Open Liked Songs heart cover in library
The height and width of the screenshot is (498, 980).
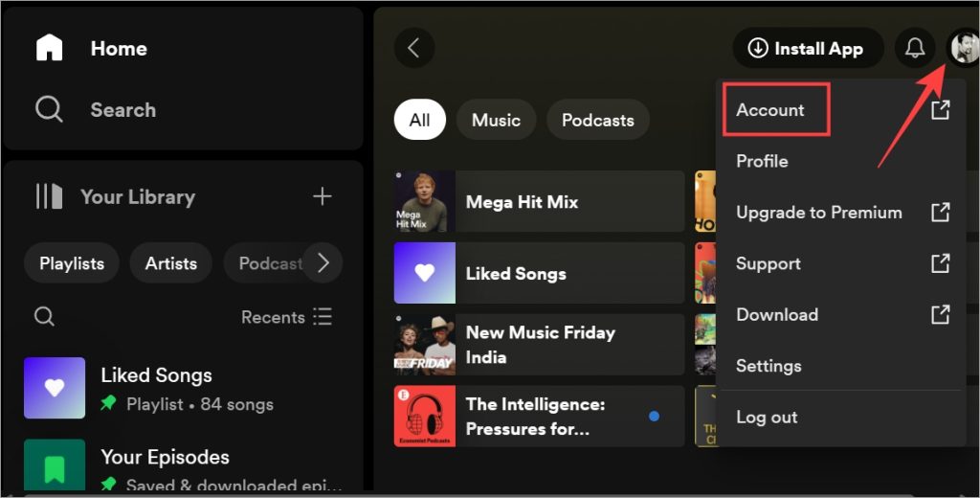pyautogui.click(x=55, y=388)
